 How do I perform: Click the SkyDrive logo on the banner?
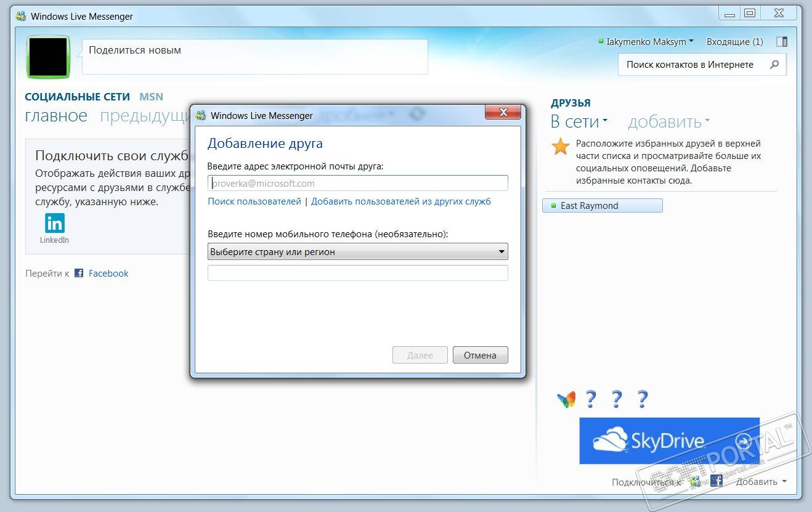pyautogui.click(x=649, y=441)
